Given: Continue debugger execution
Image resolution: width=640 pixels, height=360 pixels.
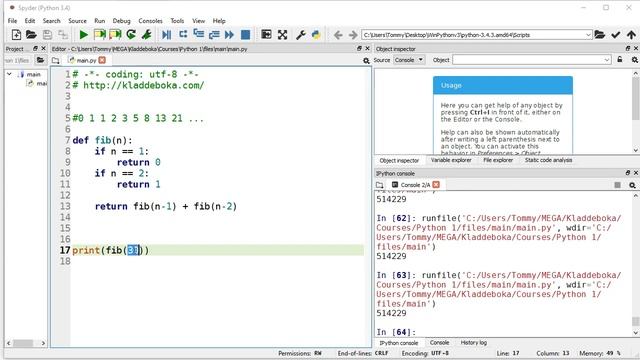Looking at the screenshot, I should tap(229, 35).
